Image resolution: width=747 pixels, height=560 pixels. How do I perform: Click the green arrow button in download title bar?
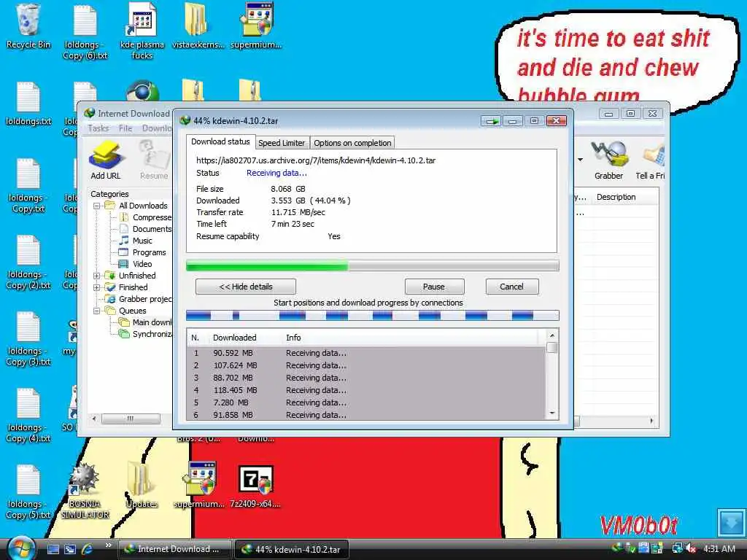pos(491,121)
